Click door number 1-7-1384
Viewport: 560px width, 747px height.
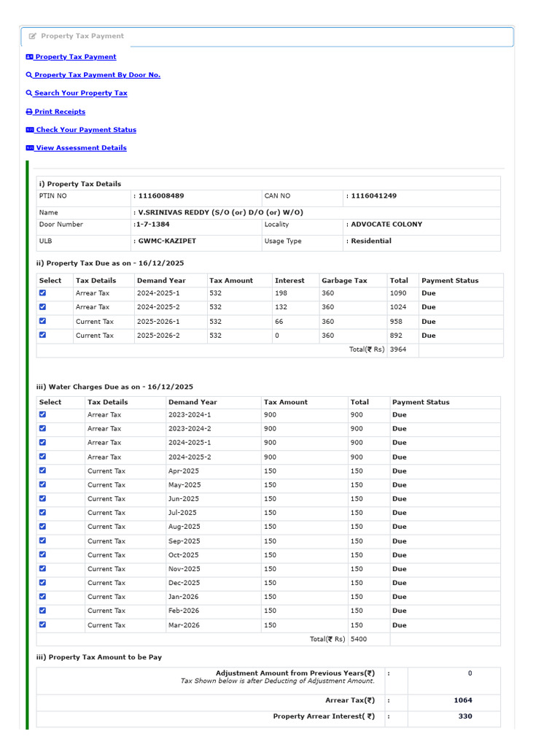(153, 225)
